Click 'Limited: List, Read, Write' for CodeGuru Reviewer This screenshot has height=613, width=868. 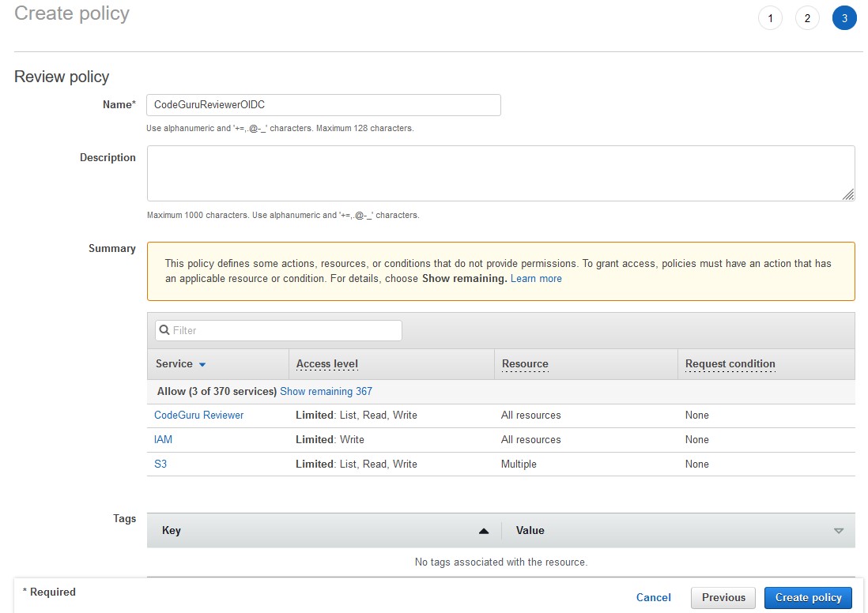357,415
